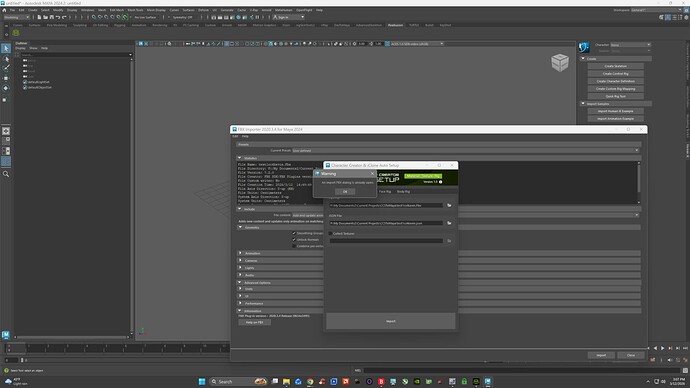This screenshot has height=388, width=690.
Task: Click the green shelf icon under Curves tab
Action: click(16, 33)
